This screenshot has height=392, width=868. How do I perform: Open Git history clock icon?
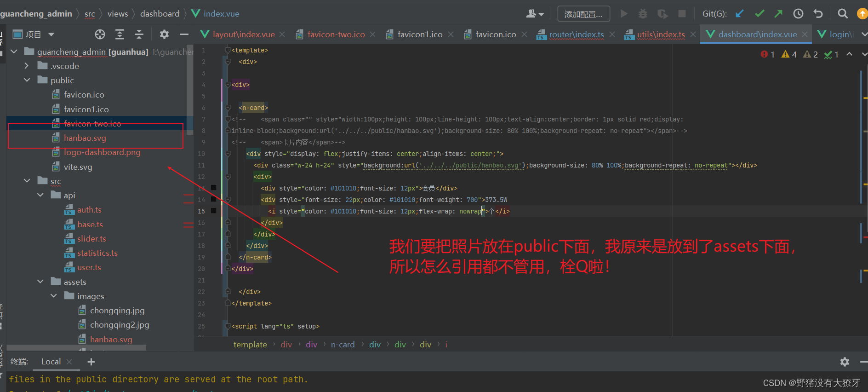tap(798, 14)
